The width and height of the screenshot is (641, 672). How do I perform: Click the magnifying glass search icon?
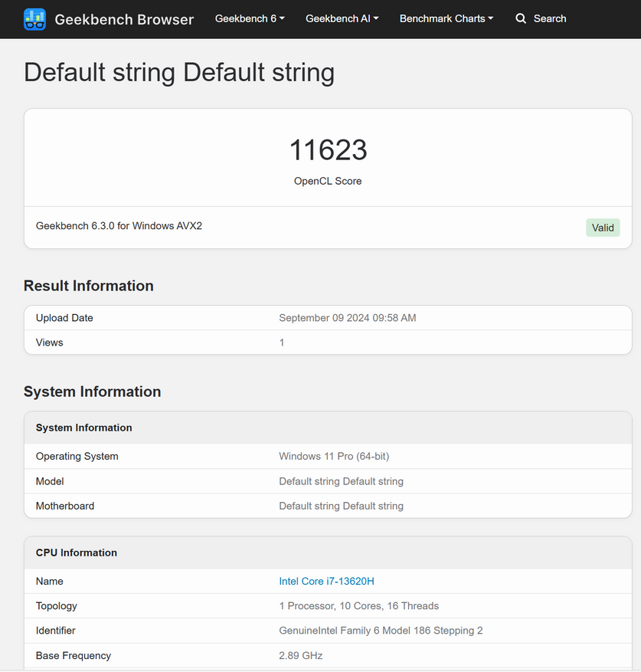[521, 18]
